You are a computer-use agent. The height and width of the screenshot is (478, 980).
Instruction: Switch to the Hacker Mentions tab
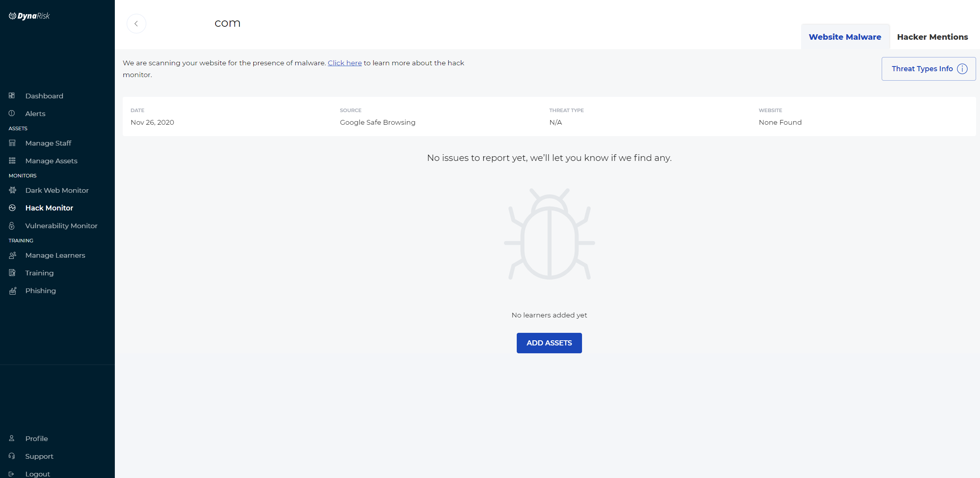[932, 37]
